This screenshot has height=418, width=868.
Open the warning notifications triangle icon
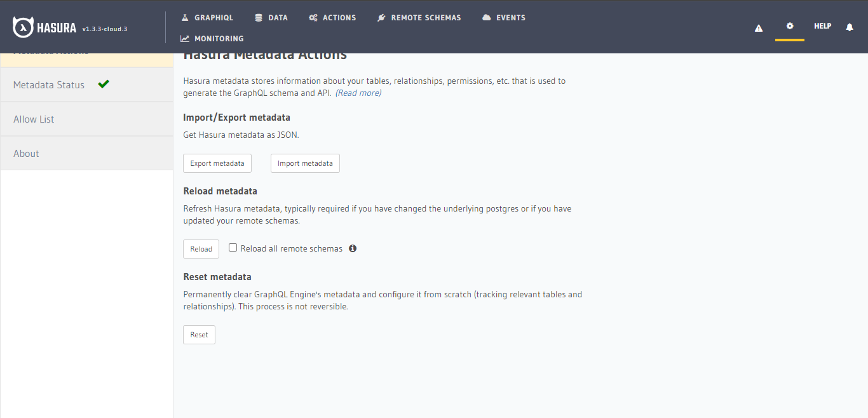click(758, 27)
